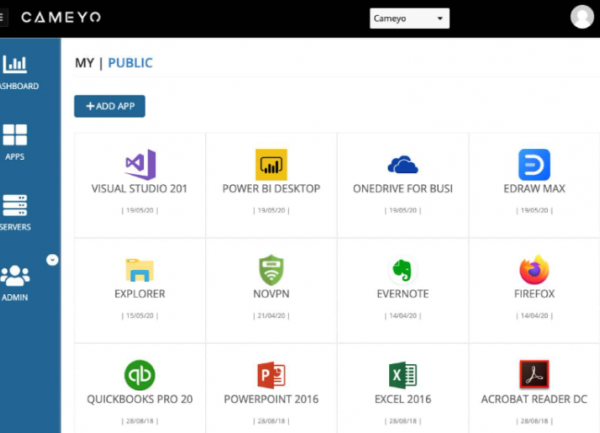
Task: Click the hamburger menu icon
Action: [x=2, y=17]
